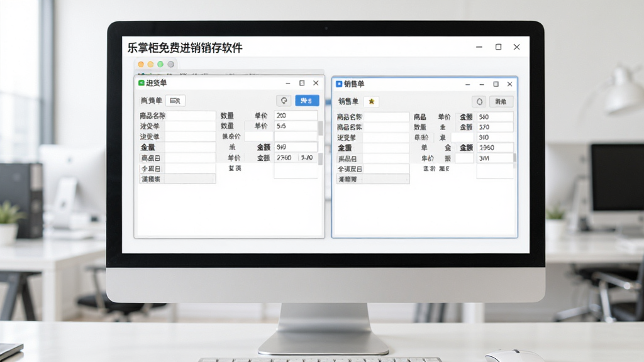Click the field showing 5.6 in 进货单 window
This screenshot has width=644, height=362.
[296, 126]
